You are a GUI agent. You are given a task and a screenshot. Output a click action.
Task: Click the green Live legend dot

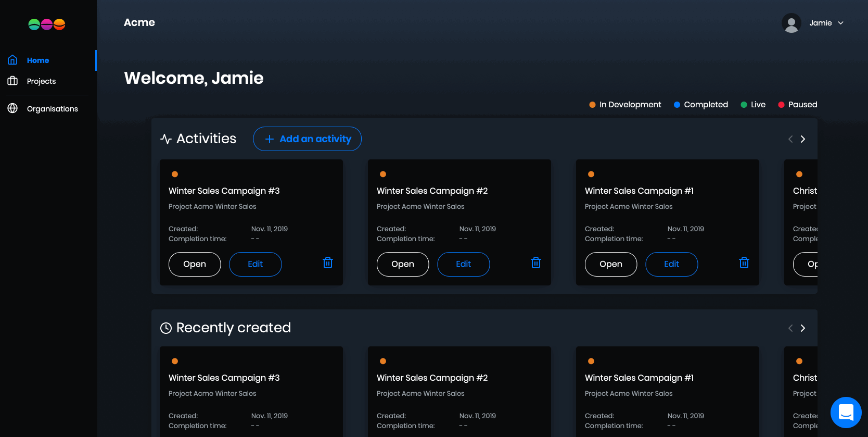pyautogui.click(x=744, y=105)
